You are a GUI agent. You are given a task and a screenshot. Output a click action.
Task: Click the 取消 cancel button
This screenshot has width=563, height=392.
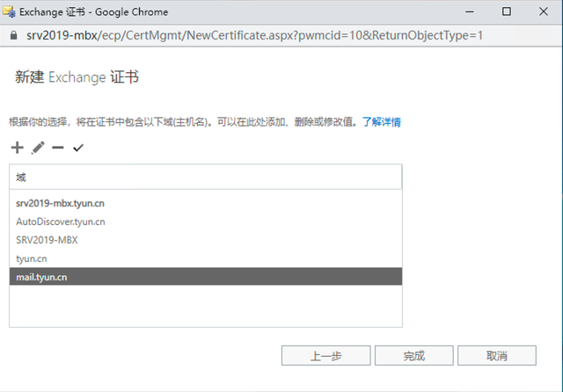[497, 355]
